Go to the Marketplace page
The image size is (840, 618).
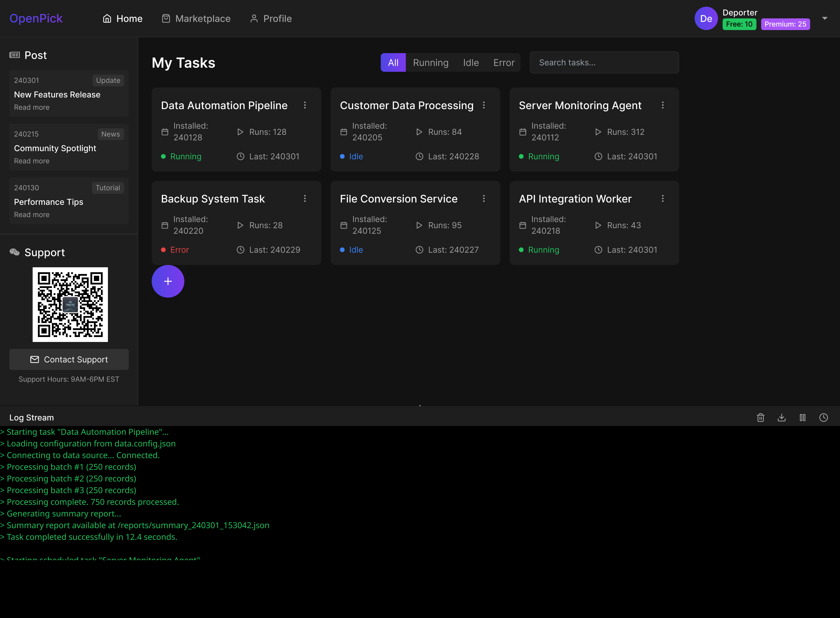(196, 18)
